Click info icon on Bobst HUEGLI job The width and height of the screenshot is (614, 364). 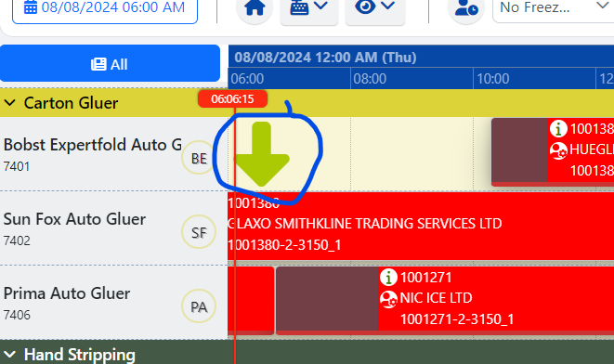(558, 128)
